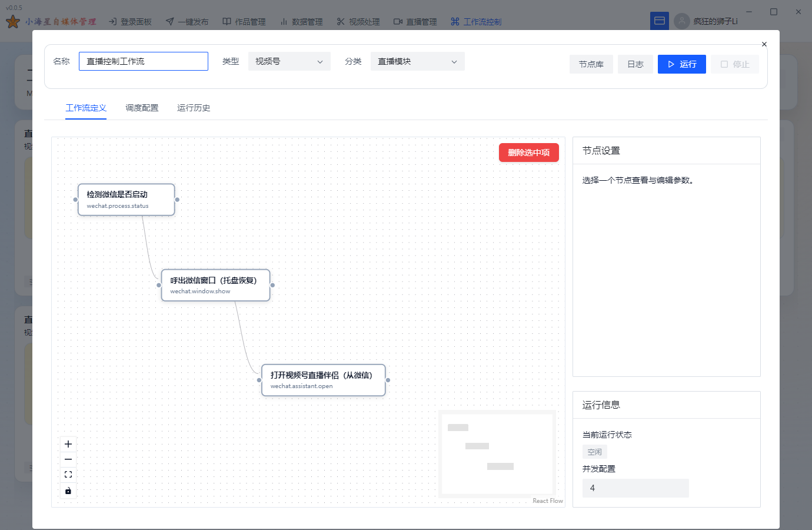Image resolution: width=812 pixels, height=530 pixels.
Task: Click the blue panel icon beside avatar
Action: coord(660,21)
